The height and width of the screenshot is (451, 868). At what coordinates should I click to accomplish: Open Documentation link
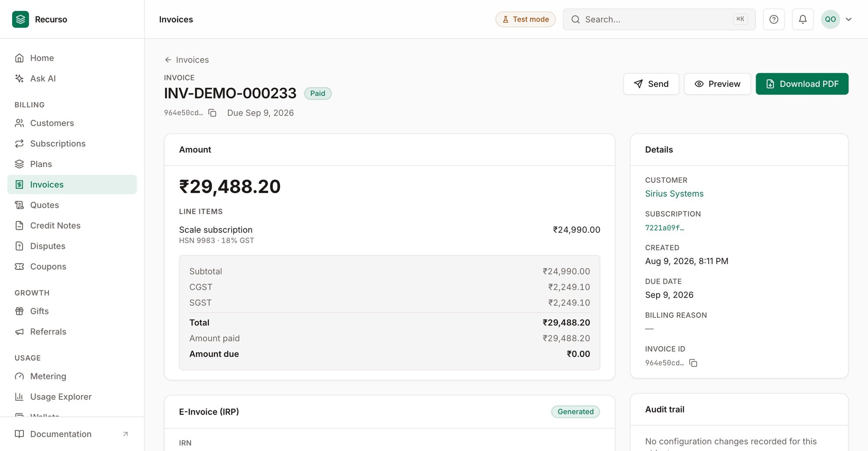pos(72,434)
